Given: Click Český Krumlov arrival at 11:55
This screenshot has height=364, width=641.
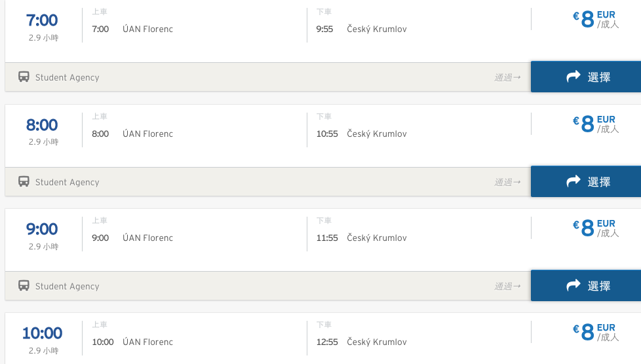Looking at the screenshot, I should pos(376,238).
